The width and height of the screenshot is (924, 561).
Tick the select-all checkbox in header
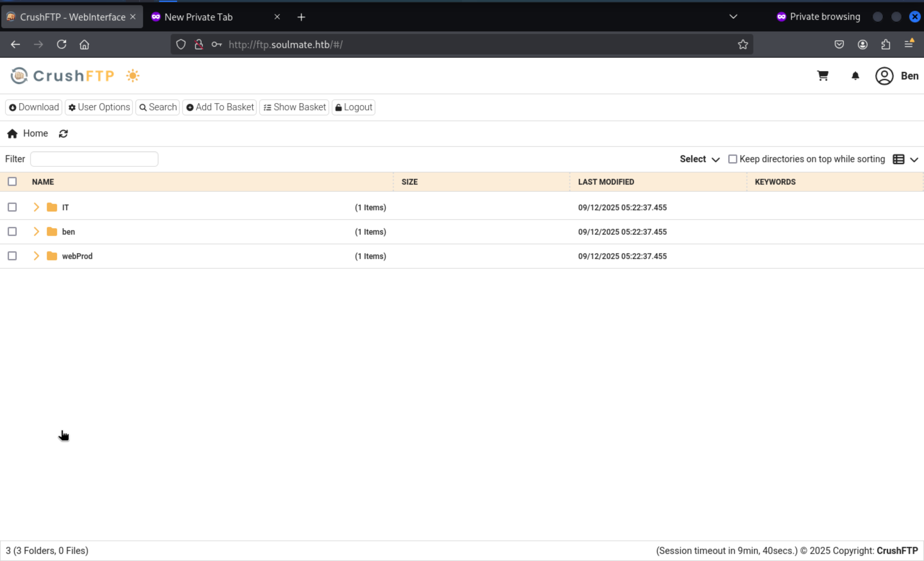pos(12,182)
